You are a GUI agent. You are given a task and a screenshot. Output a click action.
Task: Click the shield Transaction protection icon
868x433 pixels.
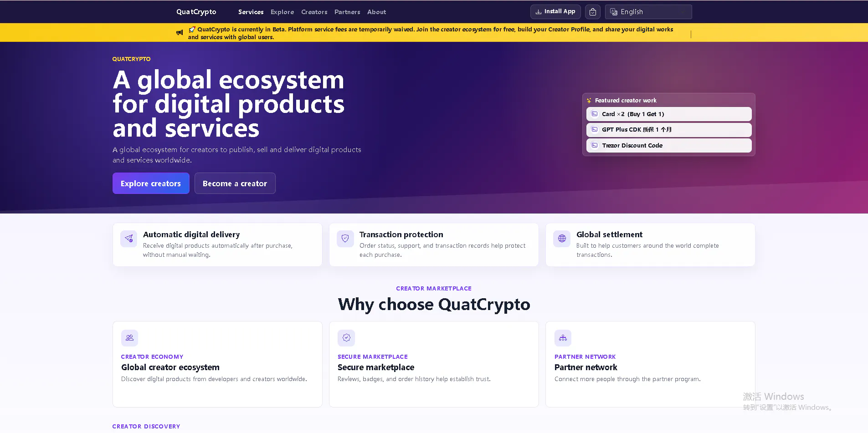pos(345,239)
